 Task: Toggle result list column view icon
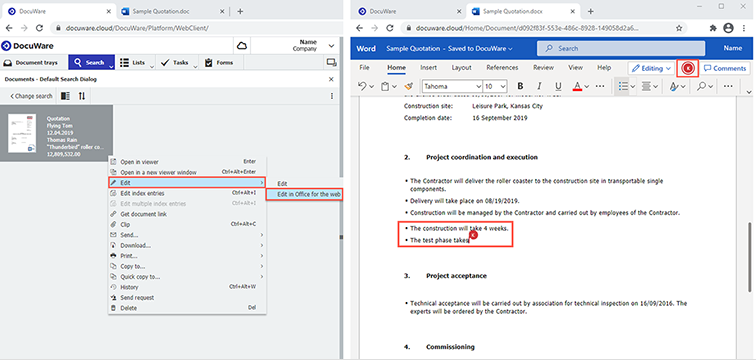66,96
